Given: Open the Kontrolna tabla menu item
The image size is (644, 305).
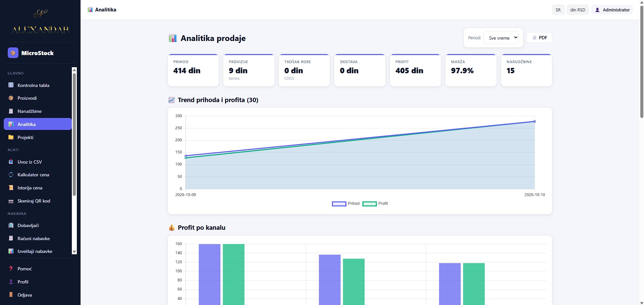Looking at the screenshot, I should point(38,85).
